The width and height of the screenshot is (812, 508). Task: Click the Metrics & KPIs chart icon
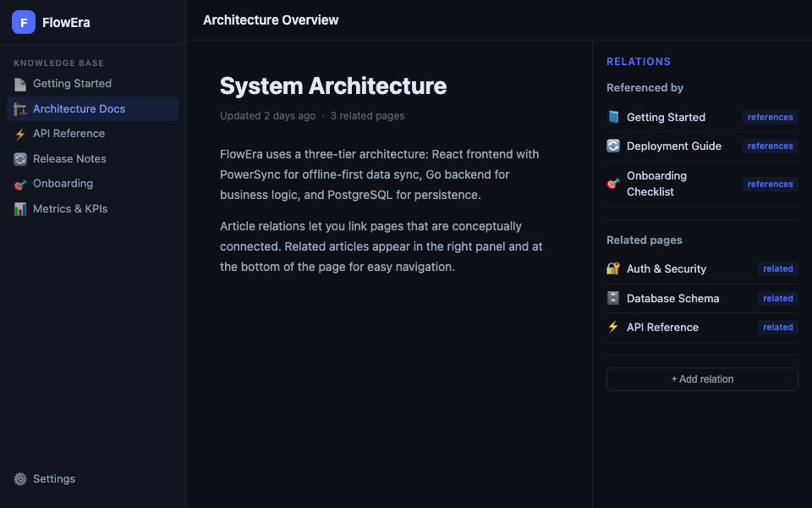pyautogui.click(x=20, y=209)
